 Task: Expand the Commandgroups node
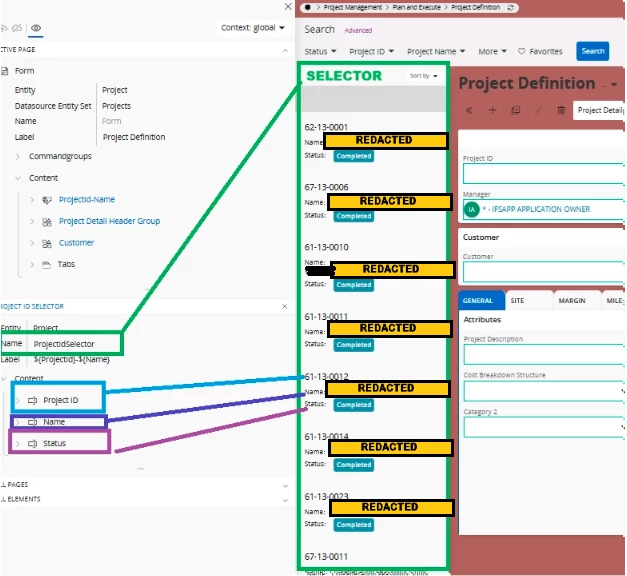pyautogui.click(x=18, y=156)
